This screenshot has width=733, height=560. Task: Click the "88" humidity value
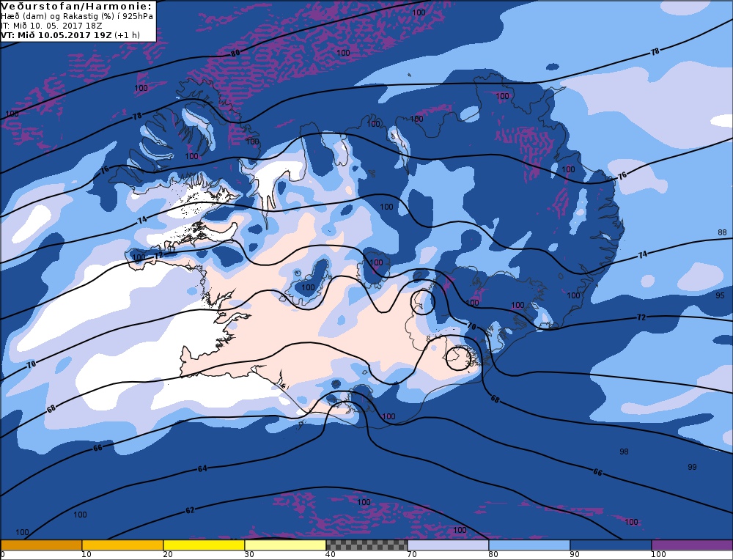pyautogui.click(x=722, y=232)
